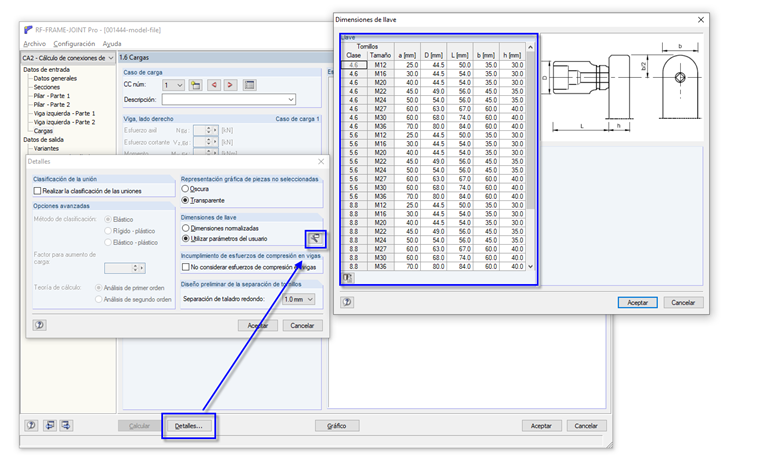Viewport: 760px width, 456px height.
Task: Click Cancelar in main window footer
Action: click(586, 426)
